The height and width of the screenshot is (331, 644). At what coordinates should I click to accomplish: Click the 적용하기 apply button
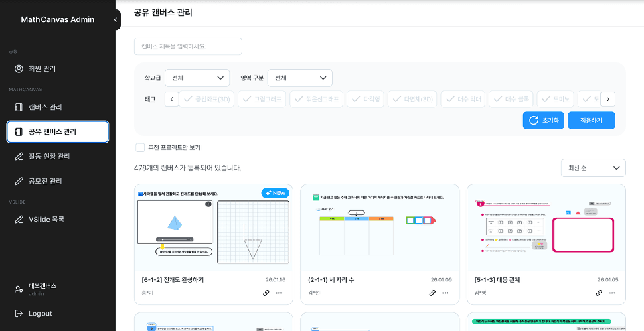tap(591, 121)
